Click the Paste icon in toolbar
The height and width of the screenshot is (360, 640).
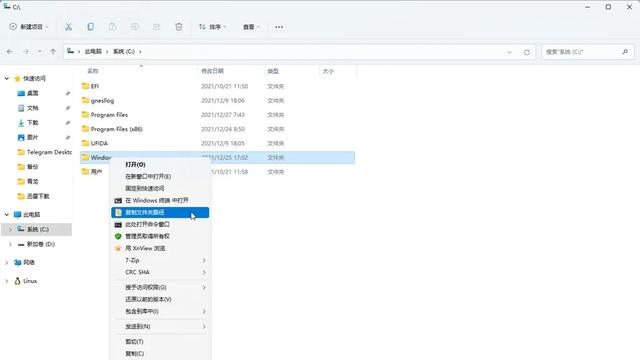click(112, 27)
